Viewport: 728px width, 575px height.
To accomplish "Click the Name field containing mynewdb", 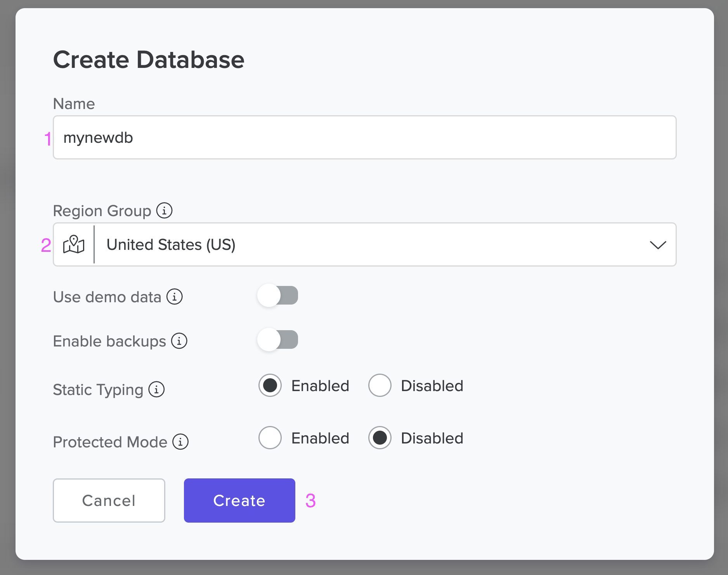I will (365, 137).
